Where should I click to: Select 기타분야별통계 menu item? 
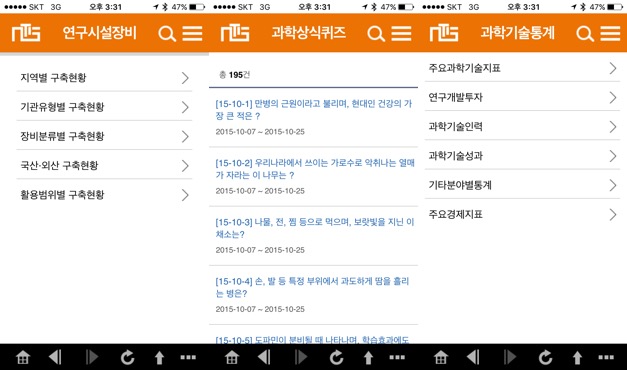click(x=522, y=185)
